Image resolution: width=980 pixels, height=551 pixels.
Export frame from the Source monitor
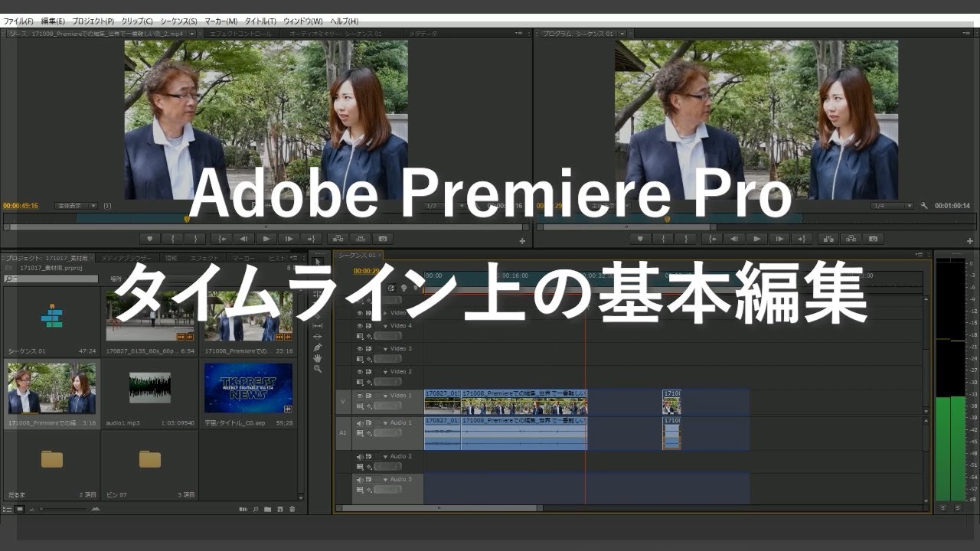tap(384, 239)
